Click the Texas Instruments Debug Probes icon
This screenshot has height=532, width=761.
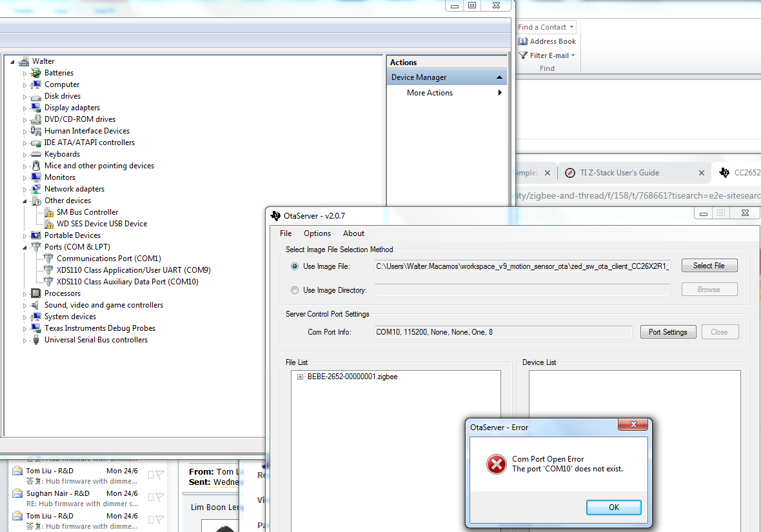tap(35, 329)
